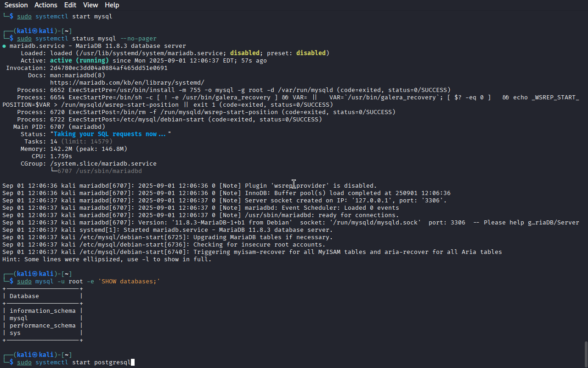The image size is (588, 368).
Task: Click the 'Triggering myisam-recover' log line
Action: point(252,252)
